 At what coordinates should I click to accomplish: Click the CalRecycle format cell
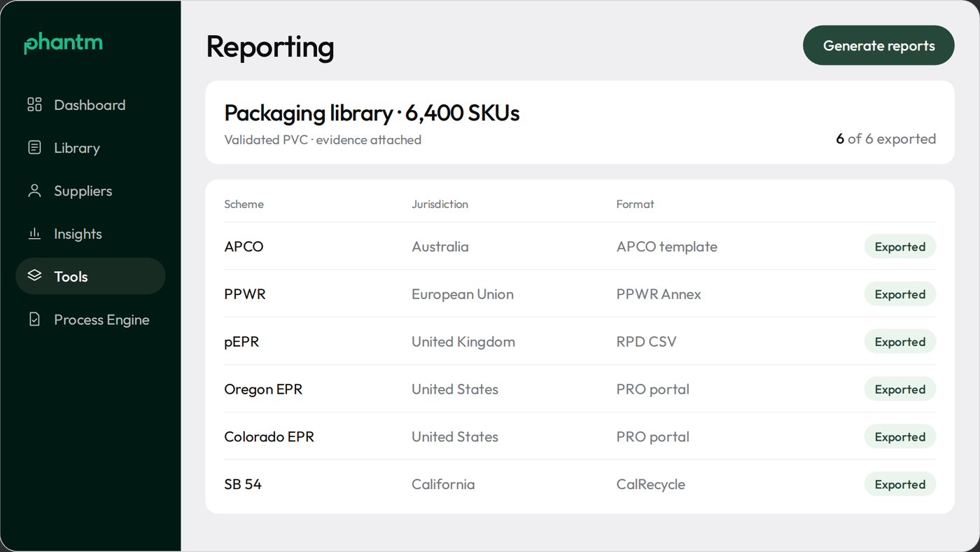pyautogui.click(x=651, y=485)
